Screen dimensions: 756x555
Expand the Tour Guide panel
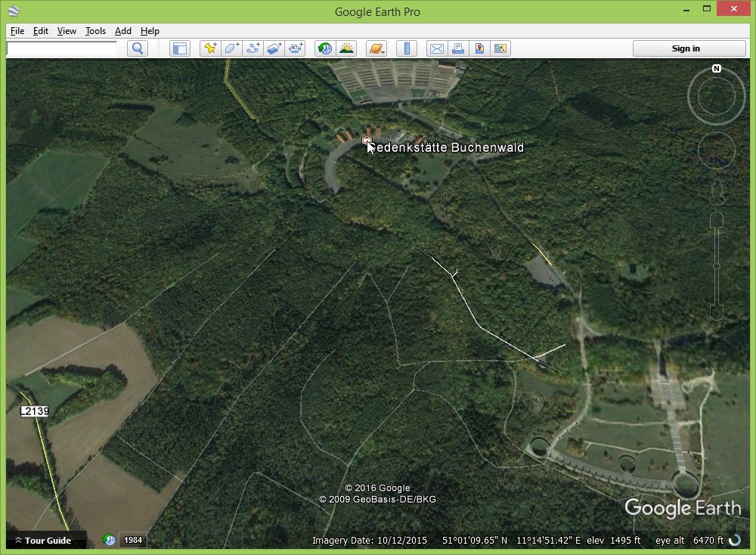(47, 540)
